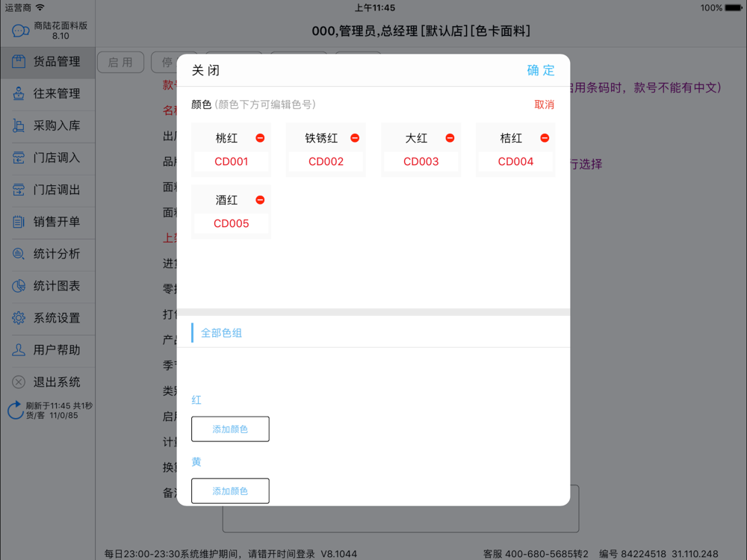Click the 商陆花面料版 8.10 app name
The height and width of the screenshot is (560, 747).
[61, 31]
